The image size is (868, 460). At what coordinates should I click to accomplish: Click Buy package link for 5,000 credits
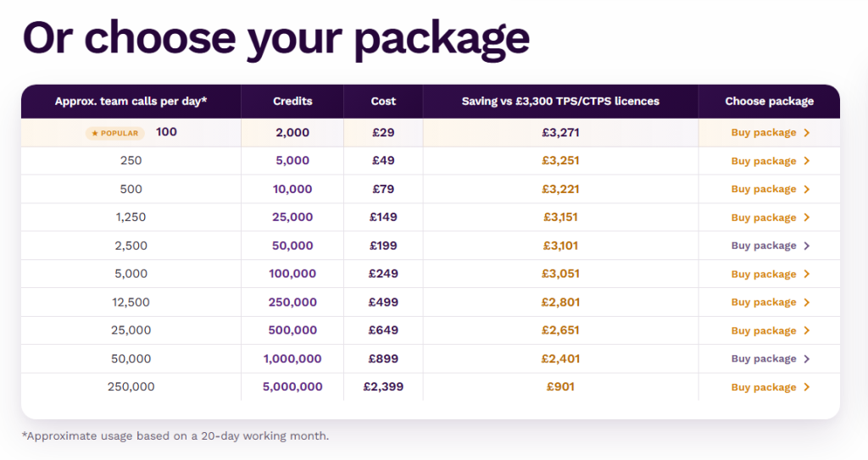point(770,161)
